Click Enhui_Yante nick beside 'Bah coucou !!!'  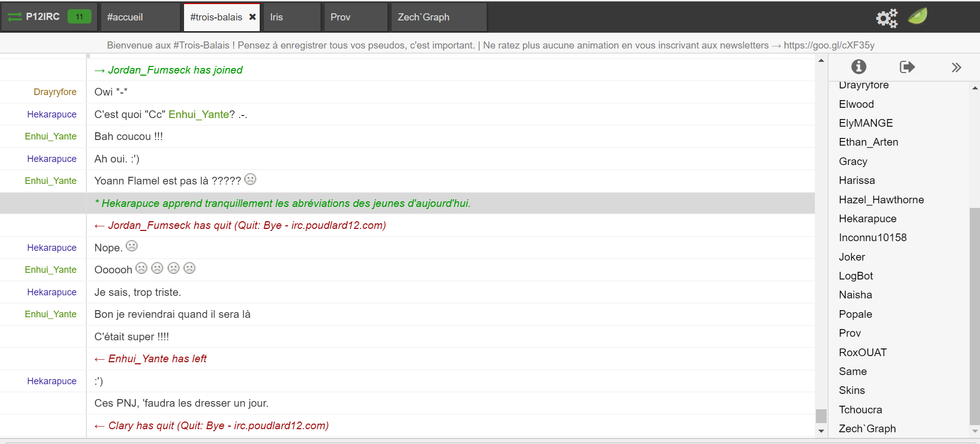coord(51,136)
